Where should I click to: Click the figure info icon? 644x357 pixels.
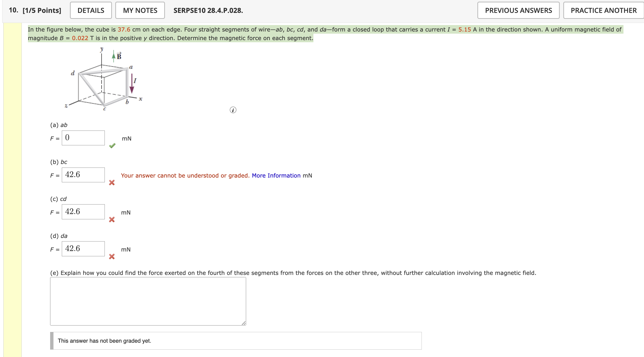click(x=233, y=110)
